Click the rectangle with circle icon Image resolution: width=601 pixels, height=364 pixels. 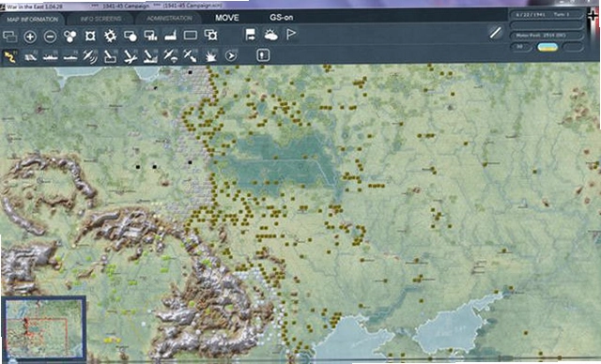[131, 36]
